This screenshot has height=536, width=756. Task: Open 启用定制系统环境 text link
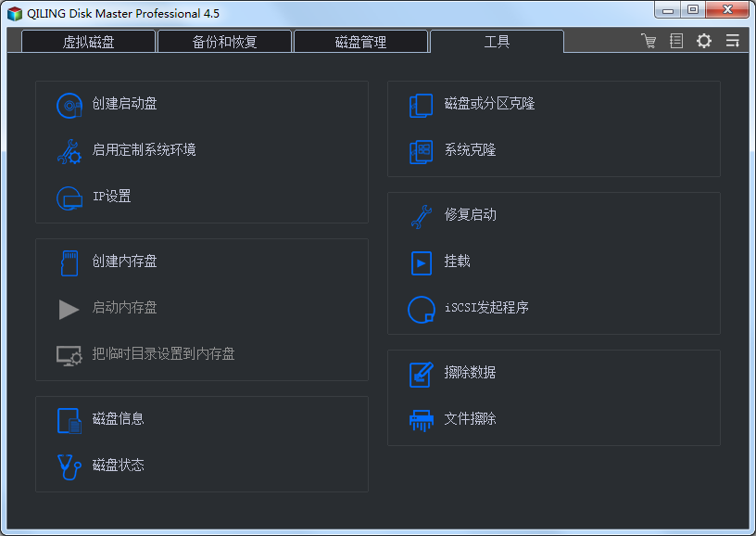coord(144,150)
